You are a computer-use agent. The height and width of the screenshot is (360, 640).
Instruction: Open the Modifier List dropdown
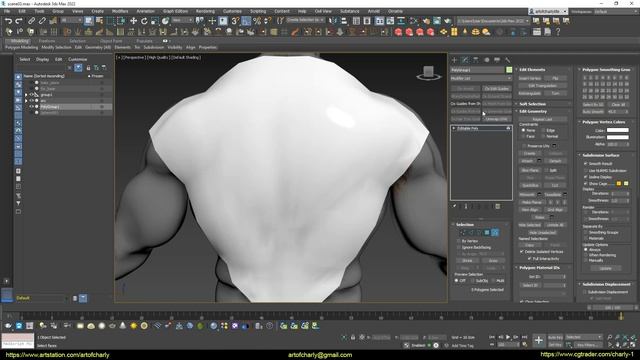481,78
